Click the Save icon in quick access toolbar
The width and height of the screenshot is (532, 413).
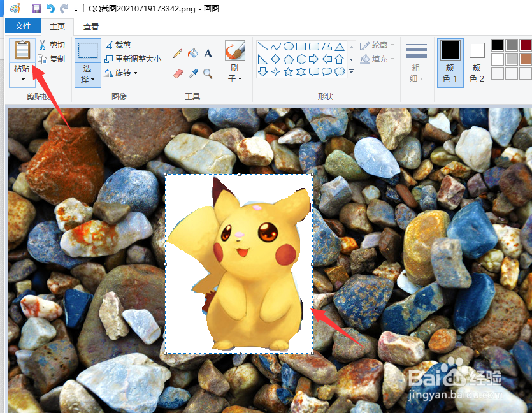tap(36, 8)
